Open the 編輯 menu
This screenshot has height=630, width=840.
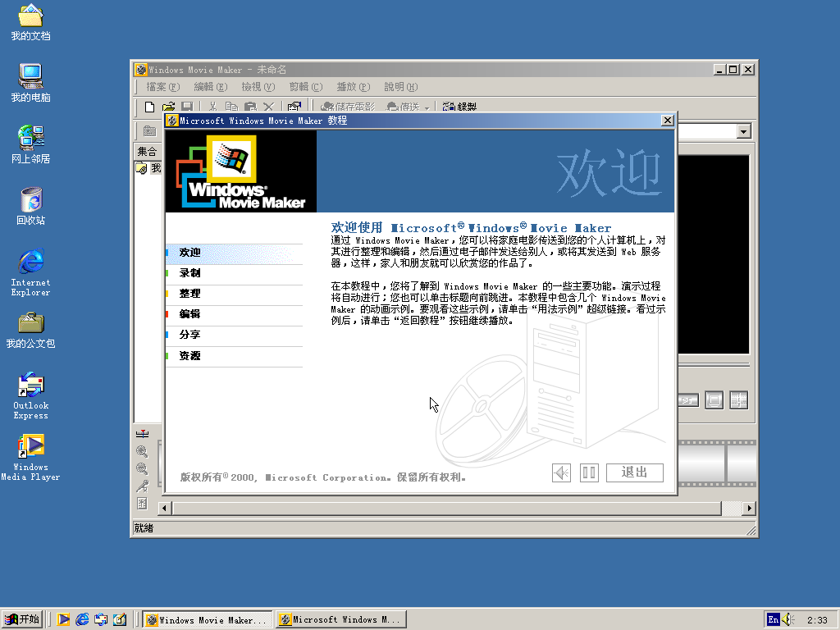click(211, 87)
